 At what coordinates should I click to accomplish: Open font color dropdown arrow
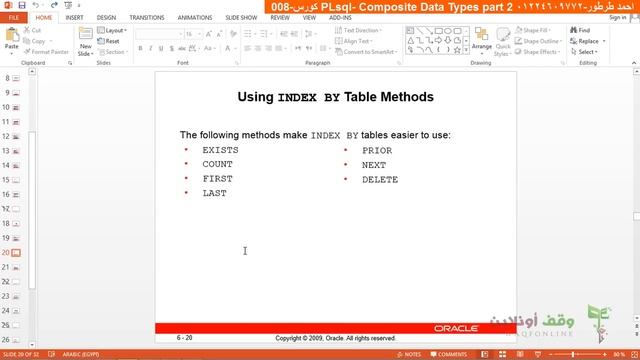click(235, 49)
